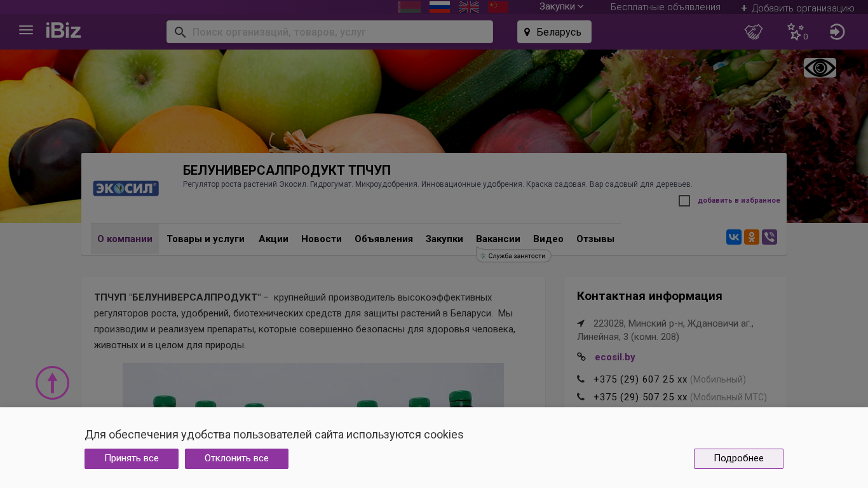868x488 pixels.
Task: Open the handshake partners icon
Action: (x=754, y=32)
